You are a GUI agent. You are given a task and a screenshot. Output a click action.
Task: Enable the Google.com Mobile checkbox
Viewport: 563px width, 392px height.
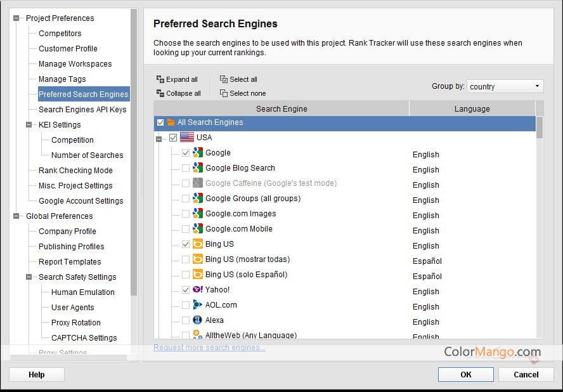point(186,229)
